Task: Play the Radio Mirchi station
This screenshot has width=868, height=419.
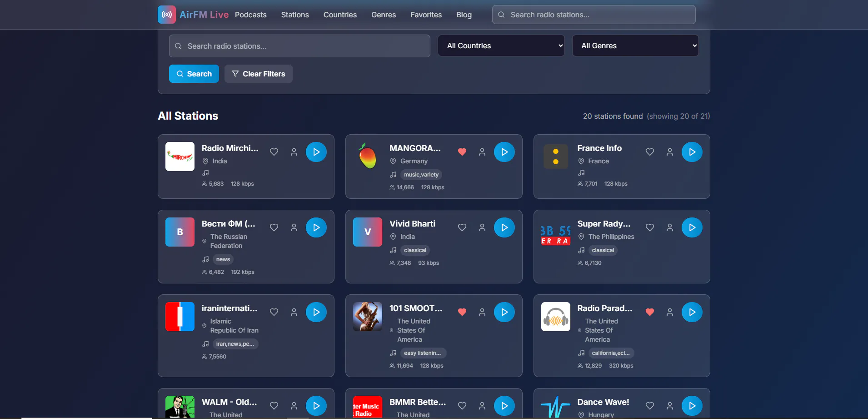Action: 316,152
